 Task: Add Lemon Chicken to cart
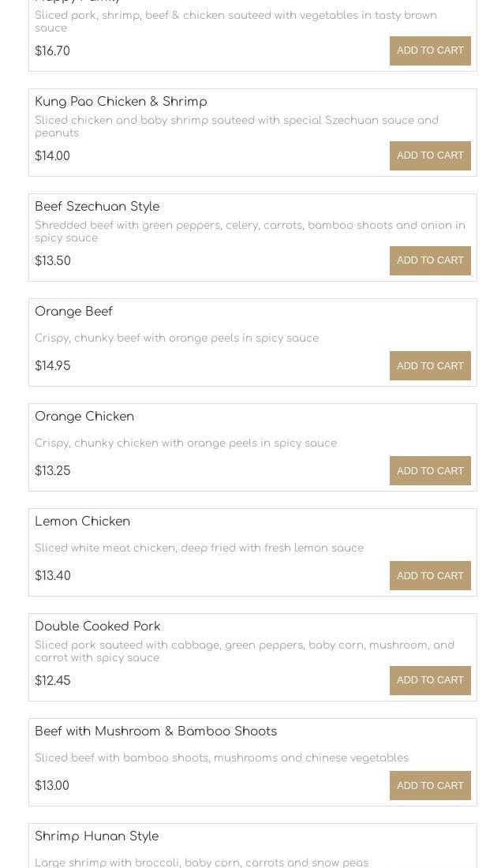click(x=430, y=575)
